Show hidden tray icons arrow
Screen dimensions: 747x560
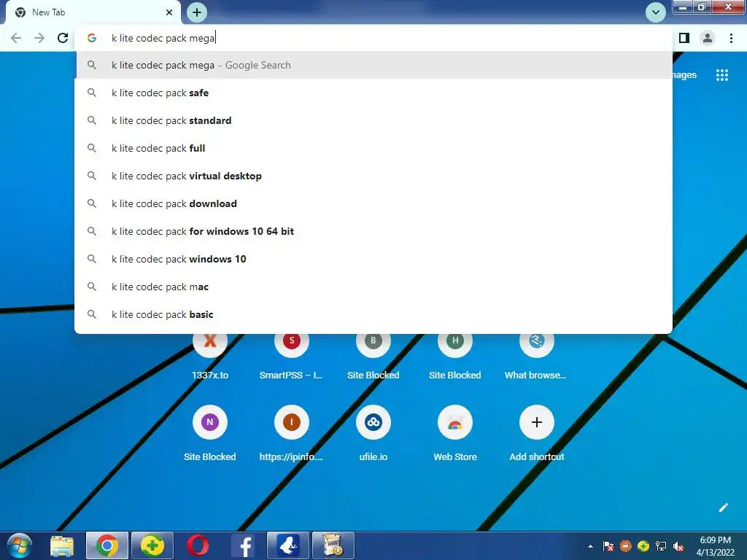(x=590, y=546)
